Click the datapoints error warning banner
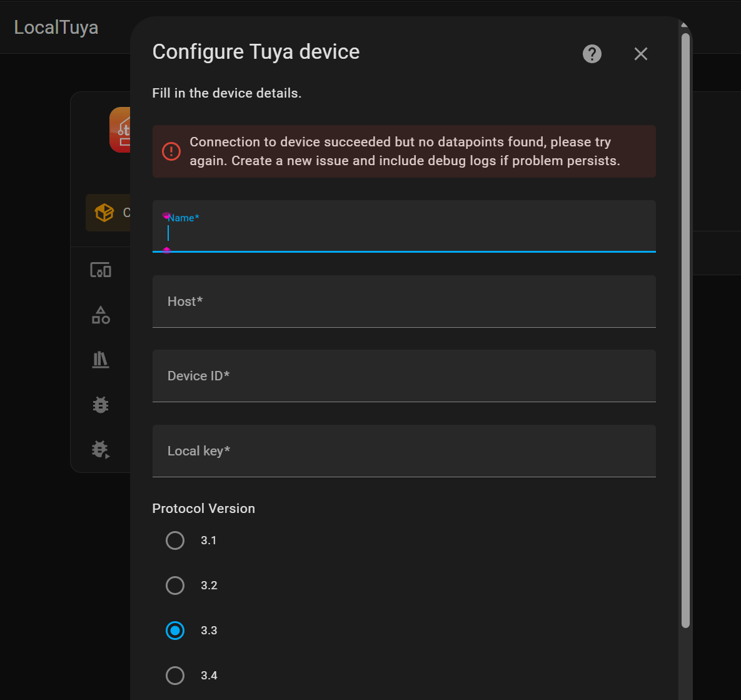Image resolution: width=741 pixels, height=700 pixels. [404, 151]
